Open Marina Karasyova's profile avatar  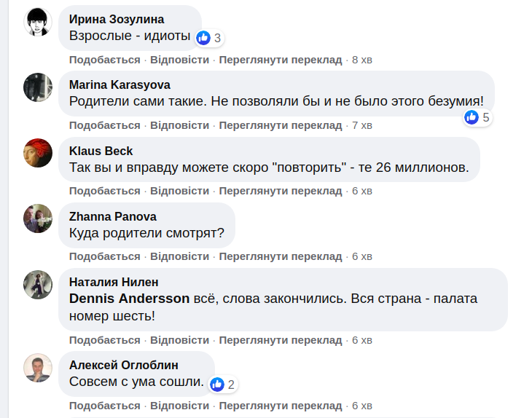(38, 87)
